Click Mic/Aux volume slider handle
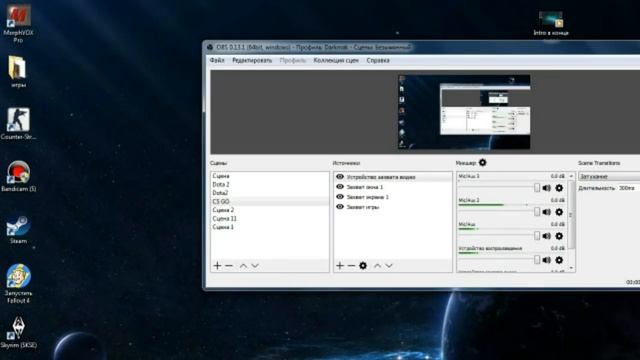Image resolution: width=640 pixels, height=360 pixels. [537, 236]
